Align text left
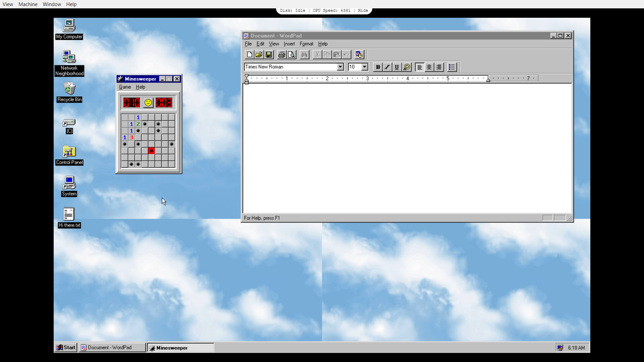This screenshot has height=362, width=644. [420, 67]
